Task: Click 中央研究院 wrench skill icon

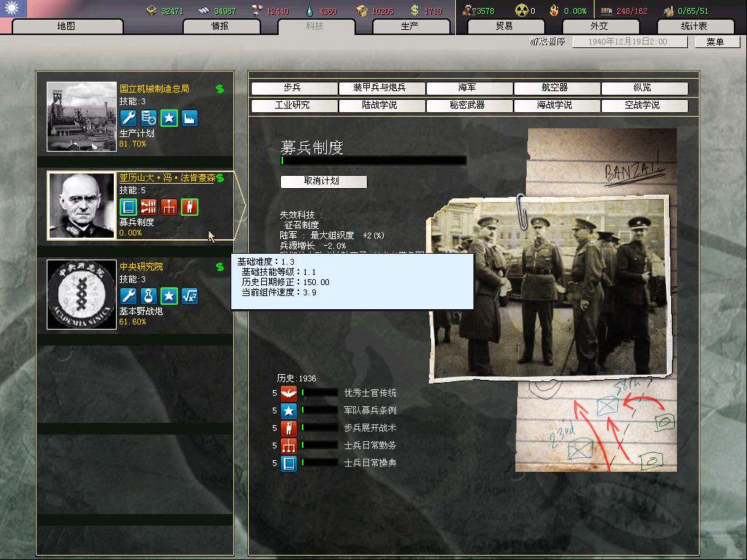Action: tap(128, 296)
